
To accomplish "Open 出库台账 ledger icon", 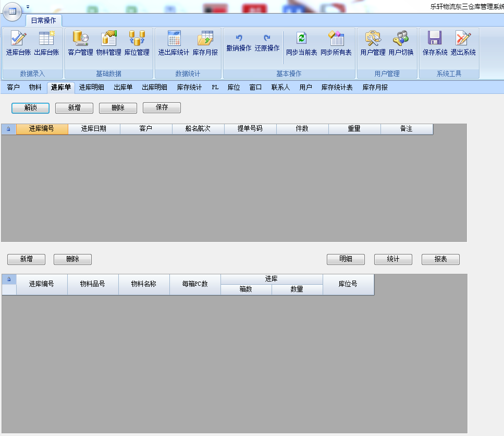I will (46, 43).
